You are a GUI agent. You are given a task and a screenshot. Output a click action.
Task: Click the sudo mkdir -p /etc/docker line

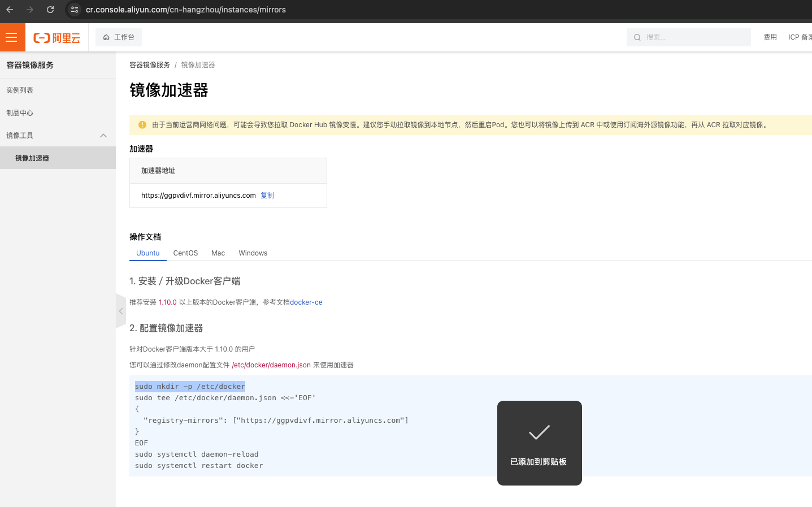[x=190, y=387]
